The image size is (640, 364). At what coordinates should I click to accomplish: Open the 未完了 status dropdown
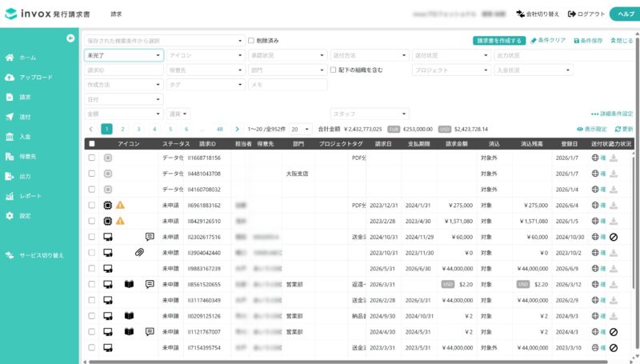pyautogui.click(x=124, y=55)
